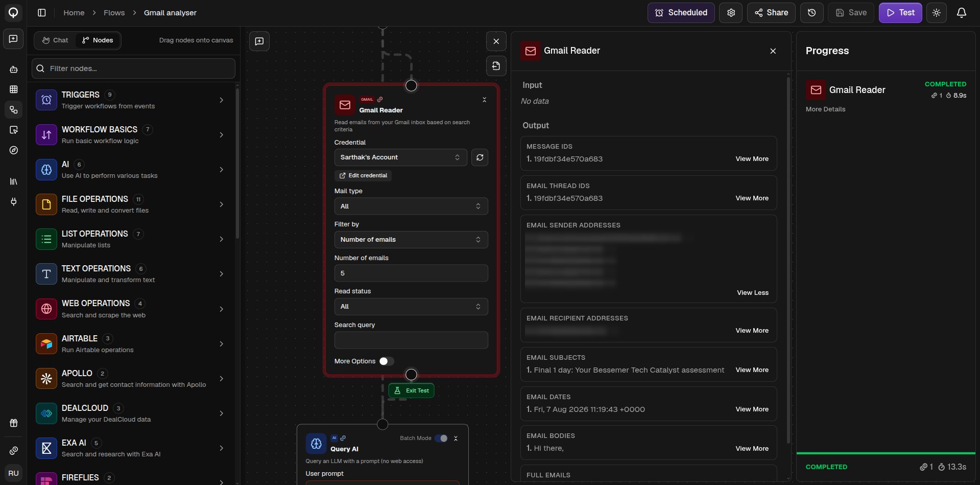Open the plug integrations icon
This screenshot has width=980, height=485.
pos(14,201)
